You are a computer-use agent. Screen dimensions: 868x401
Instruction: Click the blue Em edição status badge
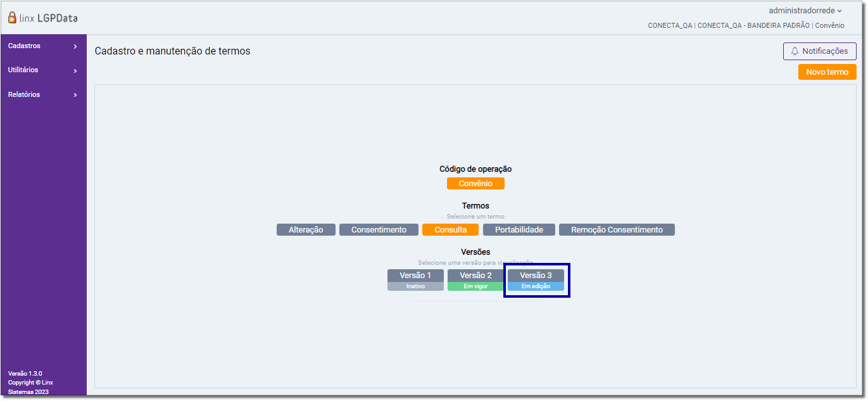coord(536,286)
